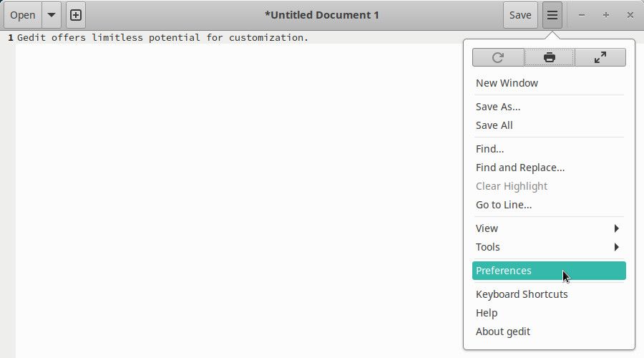
Task: Click the Help menu item
Action: (x=487, y=313)
